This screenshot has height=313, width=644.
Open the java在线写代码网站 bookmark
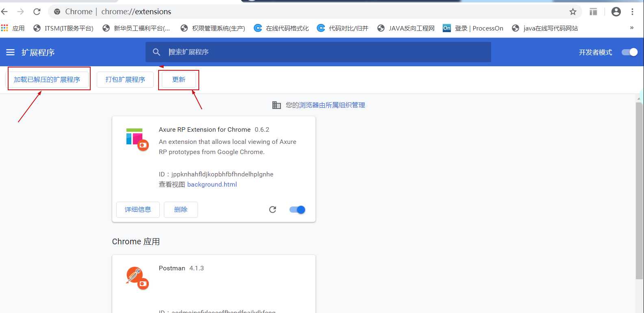point(545,28)
